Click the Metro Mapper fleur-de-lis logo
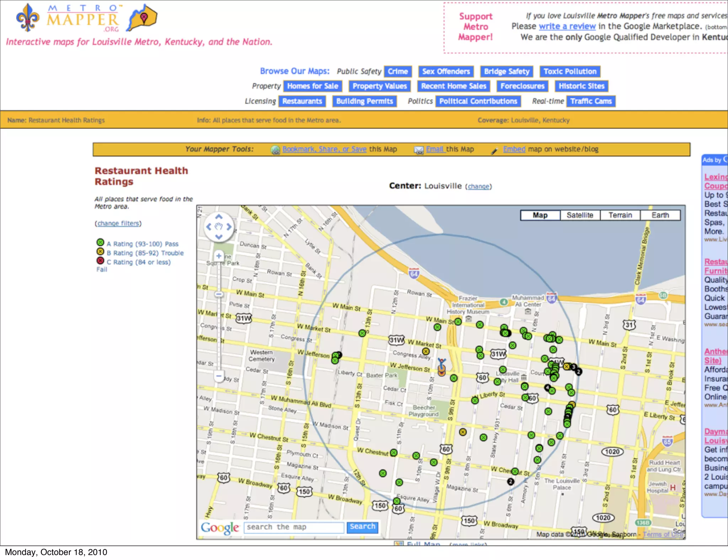728x560 pixels. 28,18
